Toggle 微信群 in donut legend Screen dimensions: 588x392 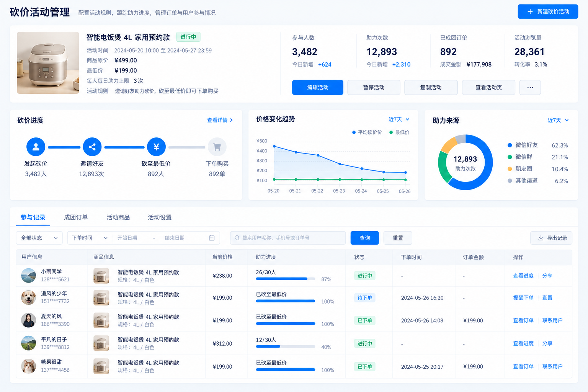click(520, 157)
